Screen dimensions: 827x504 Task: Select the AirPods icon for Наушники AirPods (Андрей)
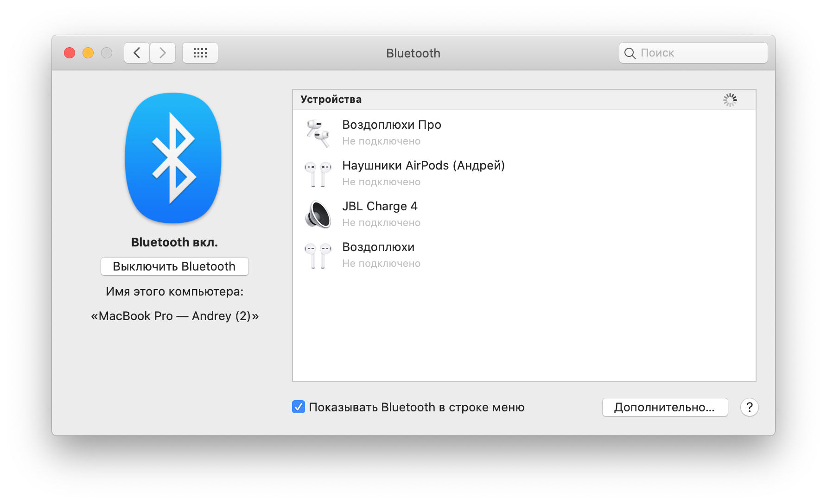tap(318, 174)
